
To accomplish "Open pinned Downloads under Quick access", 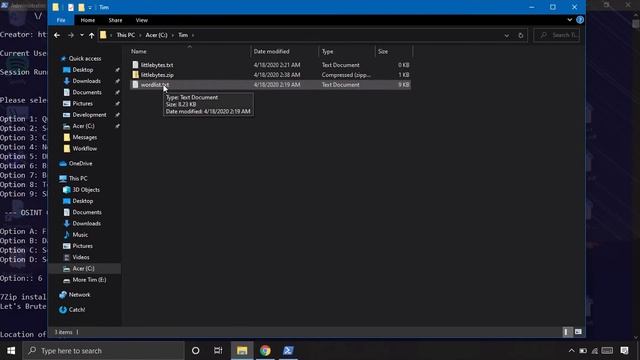I will (x=87, y=81).
